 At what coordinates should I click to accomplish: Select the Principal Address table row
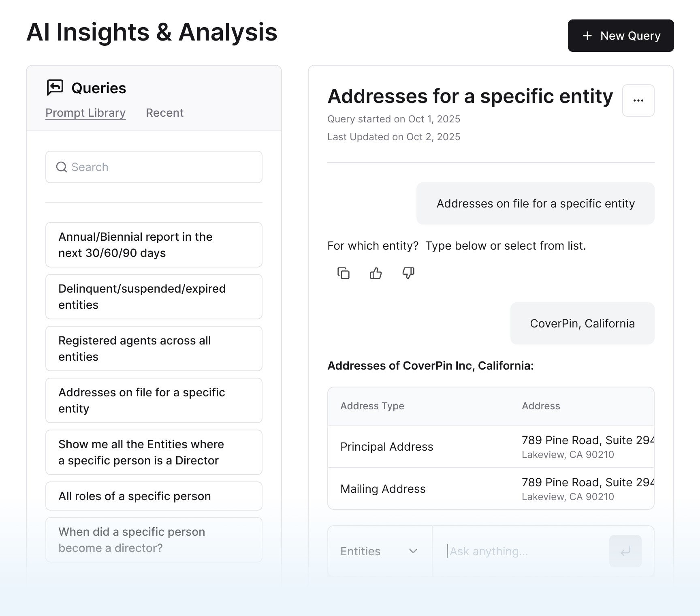pyautogui.click(x=491, y=447)
